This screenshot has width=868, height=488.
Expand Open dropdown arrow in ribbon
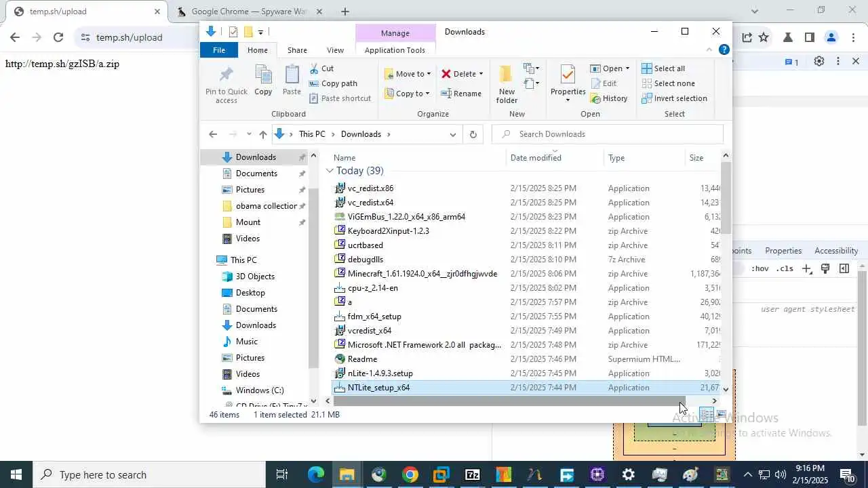(x=627, y=68)
